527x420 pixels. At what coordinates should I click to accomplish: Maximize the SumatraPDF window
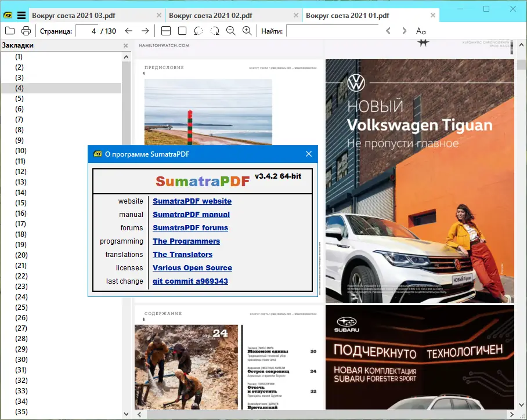[486, 9]
